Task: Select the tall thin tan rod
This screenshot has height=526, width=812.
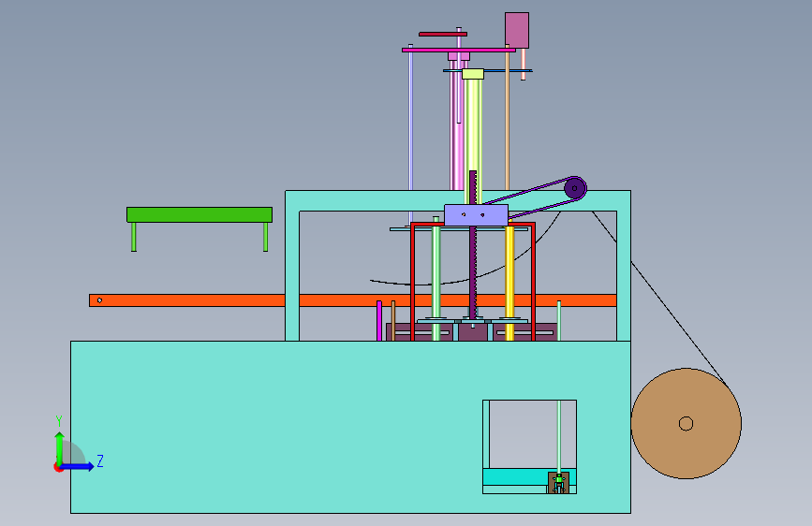Action: tap(507, 119)
